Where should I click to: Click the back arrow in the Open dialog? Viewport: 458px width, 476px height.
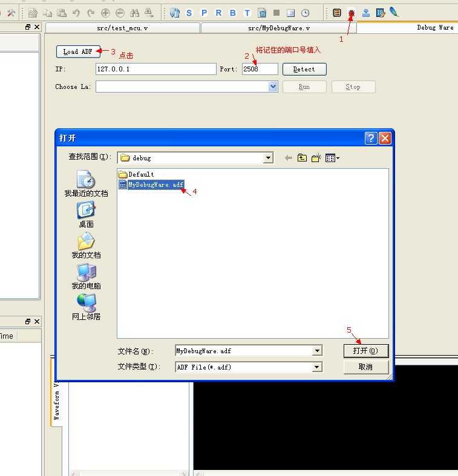[x=288, y=158]
